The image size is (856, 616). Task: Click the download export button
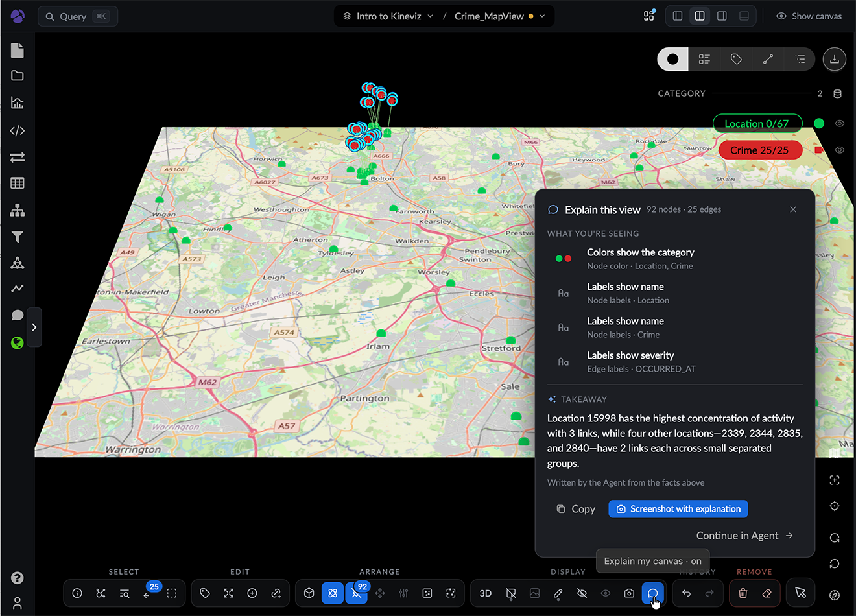[835, 59]
